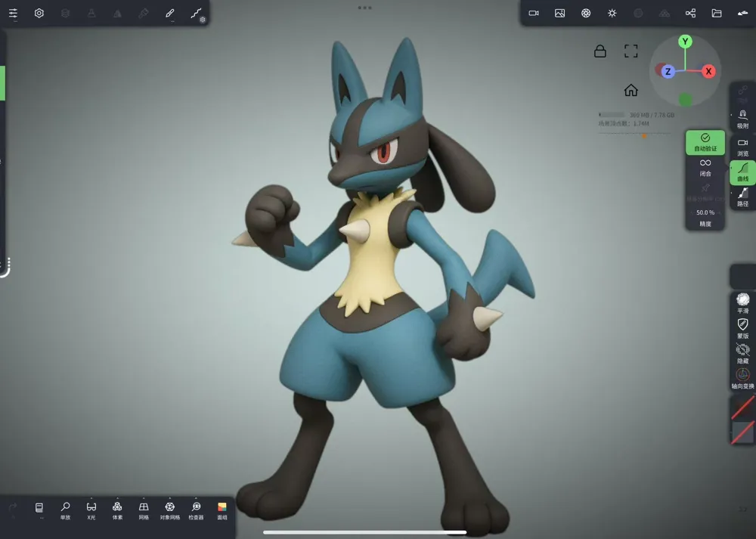
Task: Click the home view button
Action: coord(631,89)
